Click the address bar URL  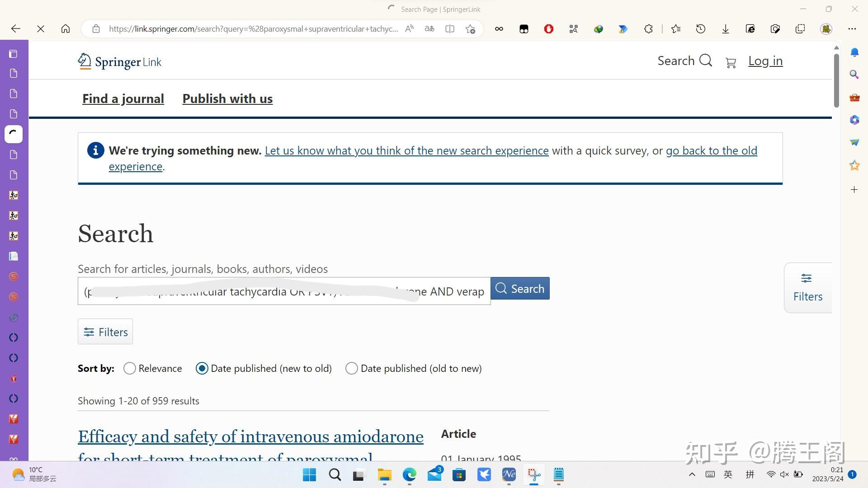[253, 29]
